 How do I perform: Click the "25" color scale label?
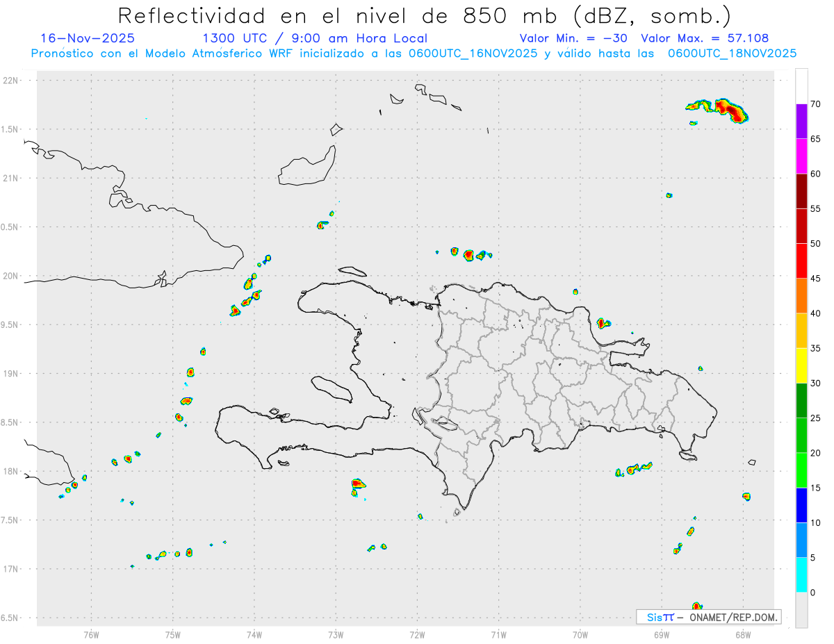pyautogui.click(x=816, y=418)
